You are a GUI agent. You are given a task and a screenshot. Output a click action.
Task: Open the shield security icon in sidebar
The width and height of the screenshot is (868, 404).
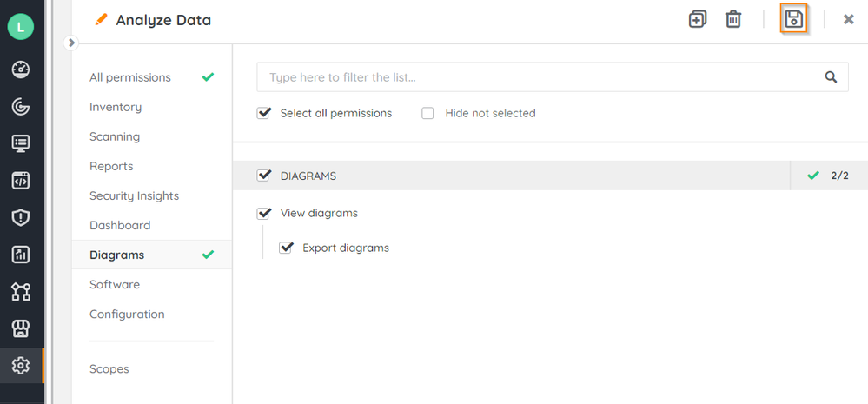pyautogui.click(x=21, y=217)
